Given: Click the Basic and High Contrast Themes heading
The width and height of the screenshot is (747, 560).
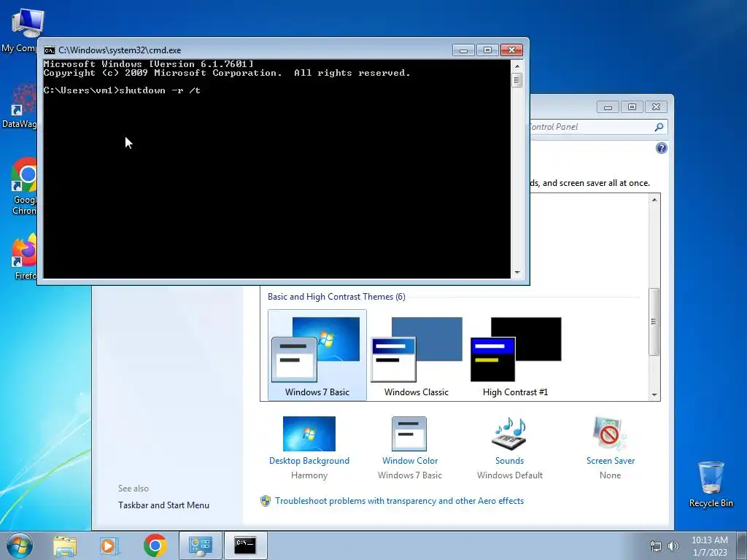Looking at the screenshot, I should pyautogui.click(x=336, y=297).
